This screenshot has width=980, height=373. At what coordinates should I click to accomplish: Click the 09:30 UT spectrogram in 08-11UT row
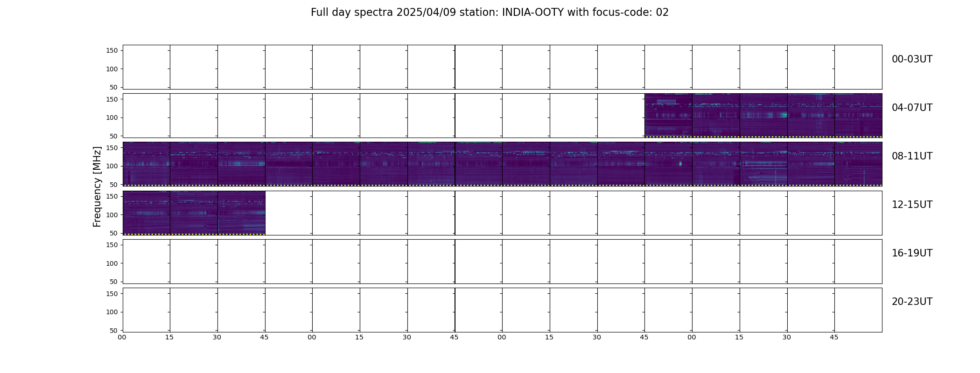click(431, 164)
